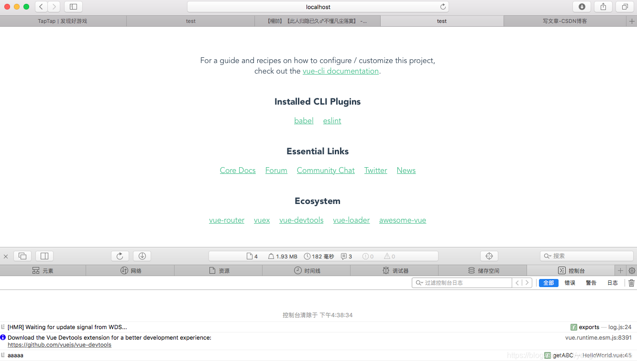Image resolution: width=637 pixels, height=364 pixels.
Task: Start element selection crosshair button
Action: 489,256
